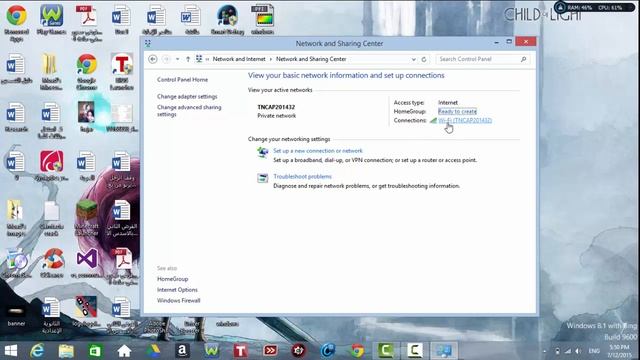The image size is (640, 360).
Task: Open the Wi-Fi (TNCAP201432) connection link
Action: coord(465,120)
